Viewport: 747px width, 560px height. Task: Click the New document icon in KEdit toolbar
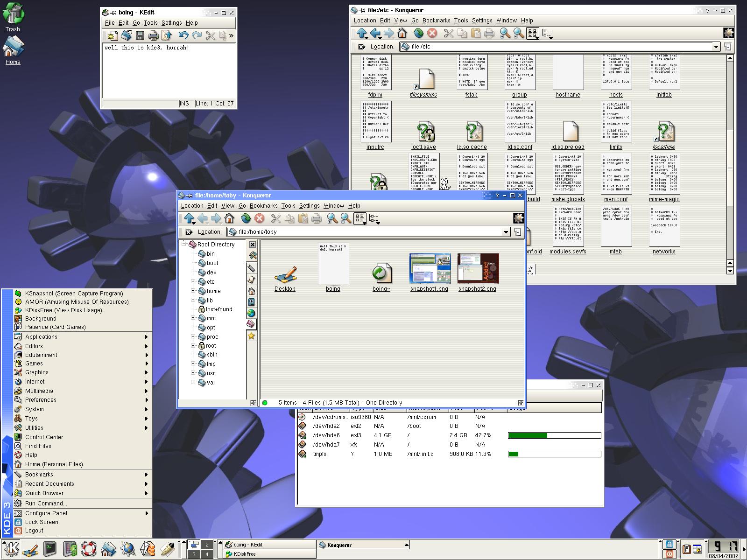tap(113, 35)
